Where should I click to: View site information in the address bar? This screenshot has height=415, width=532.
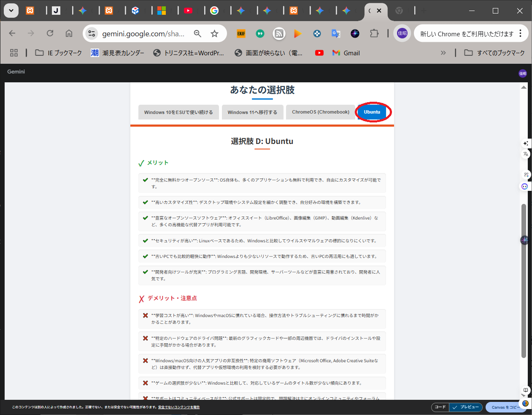click(92, 33)
